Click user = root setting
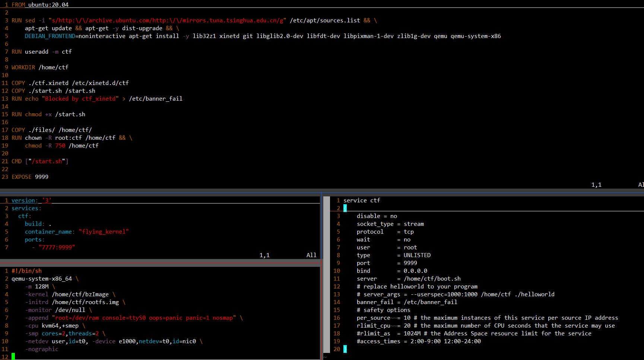This screenshot has height=360, width=644. click(387, 247)
